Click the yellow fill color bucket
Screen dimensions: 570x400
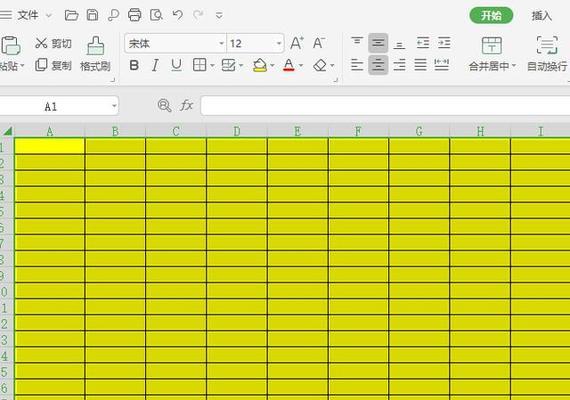[260, 65]
